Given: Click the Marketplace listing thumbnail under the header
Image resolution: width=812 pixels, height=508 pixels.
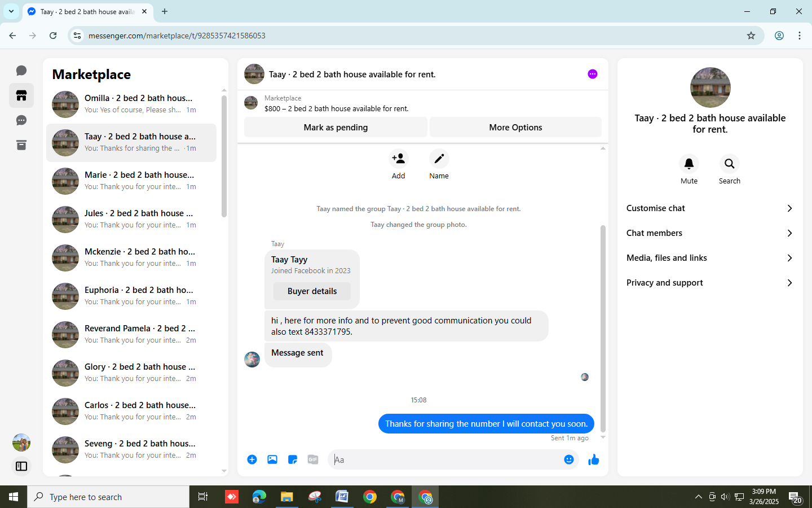Looking at the screenshot, I should (x=251, y=103).
